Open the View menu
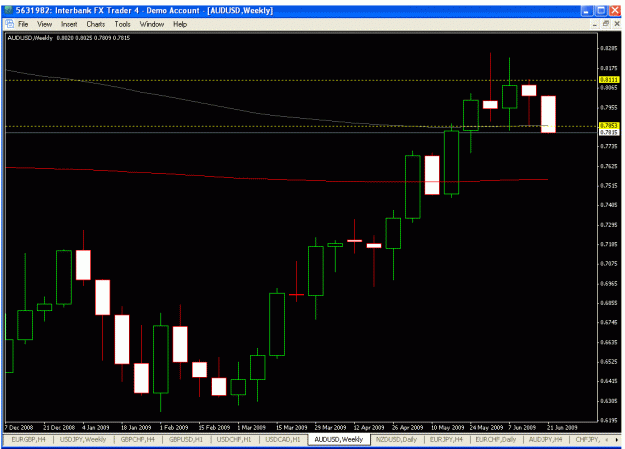This screenshot has height=449, width=625. pyautogui.click(x=45, y=24)
